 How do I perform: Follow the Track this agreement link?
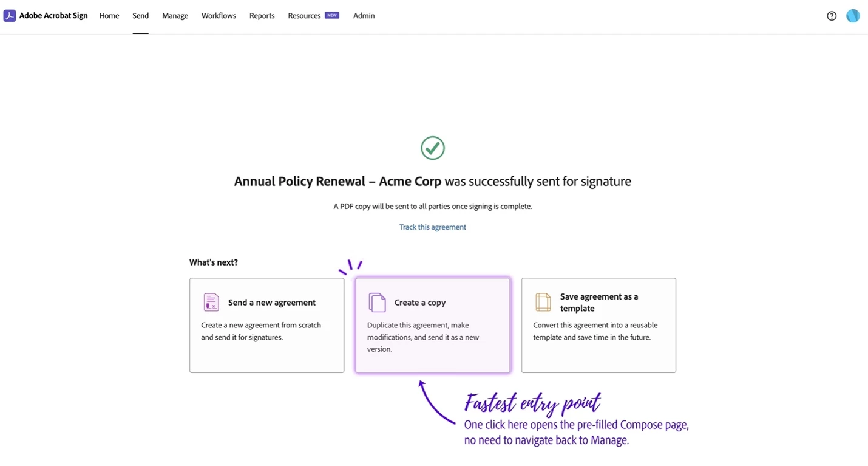tap(433, 227)
